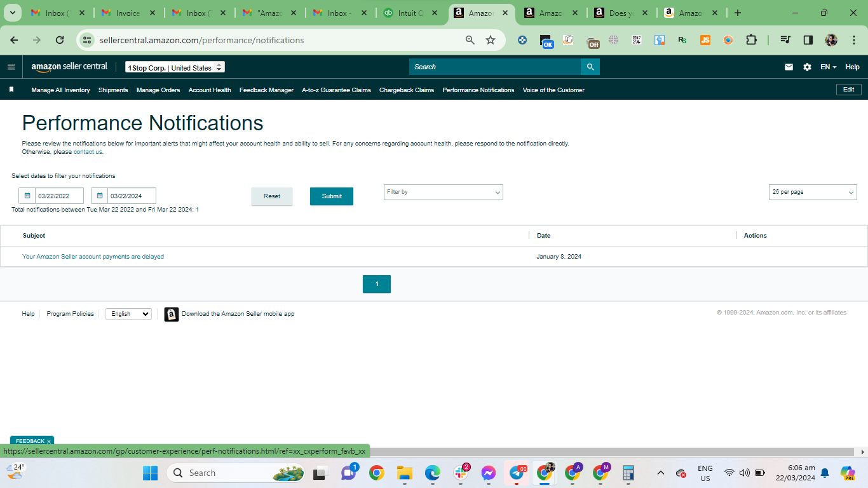Open Telegram from the taskbar

click(x=517, y=473)
